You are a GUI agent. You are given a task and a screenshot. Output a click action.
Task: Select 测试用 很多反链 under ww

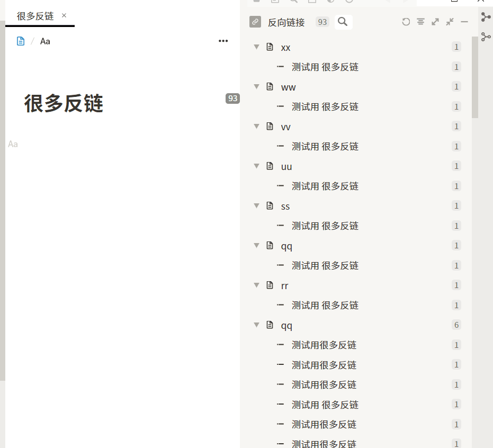325,106
